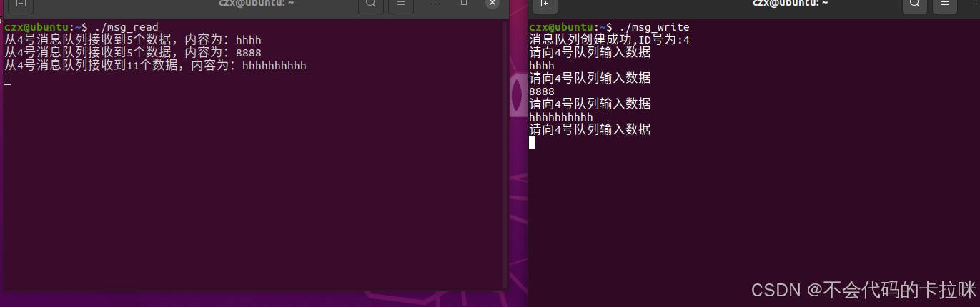Close the msg_read terminal window
Screen dimensions: 980x307
(x=492, y=4)
